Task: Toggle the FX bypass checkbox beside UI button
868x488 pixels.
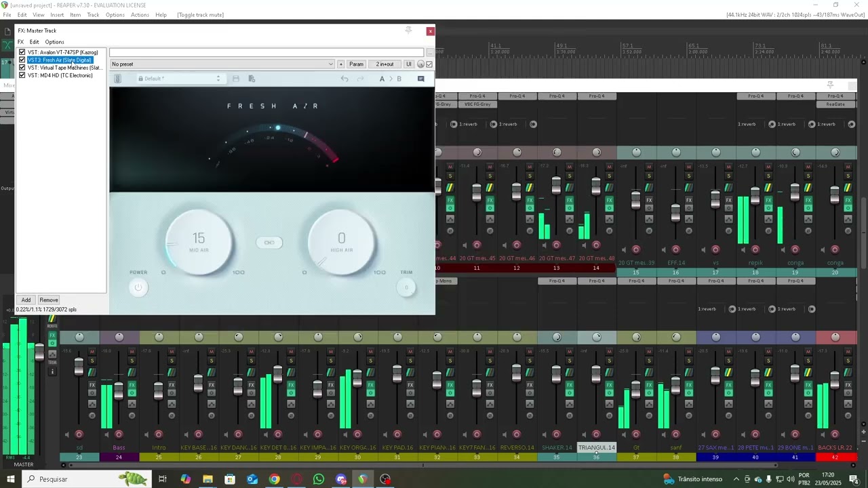Action: 429,64
